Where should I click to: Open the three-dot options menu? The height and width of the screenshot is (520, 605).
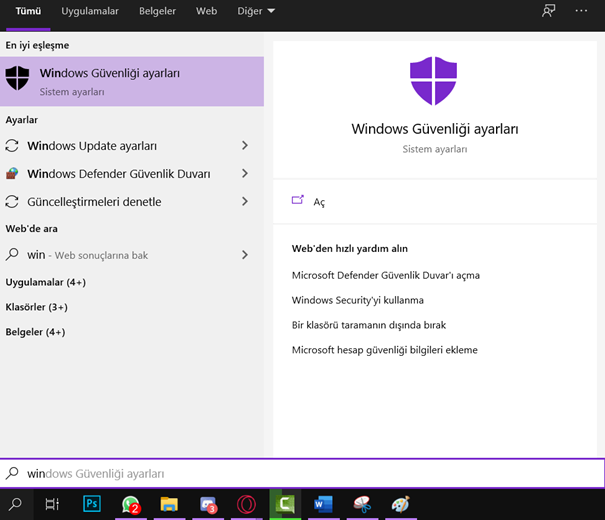[x=581, y=11]
